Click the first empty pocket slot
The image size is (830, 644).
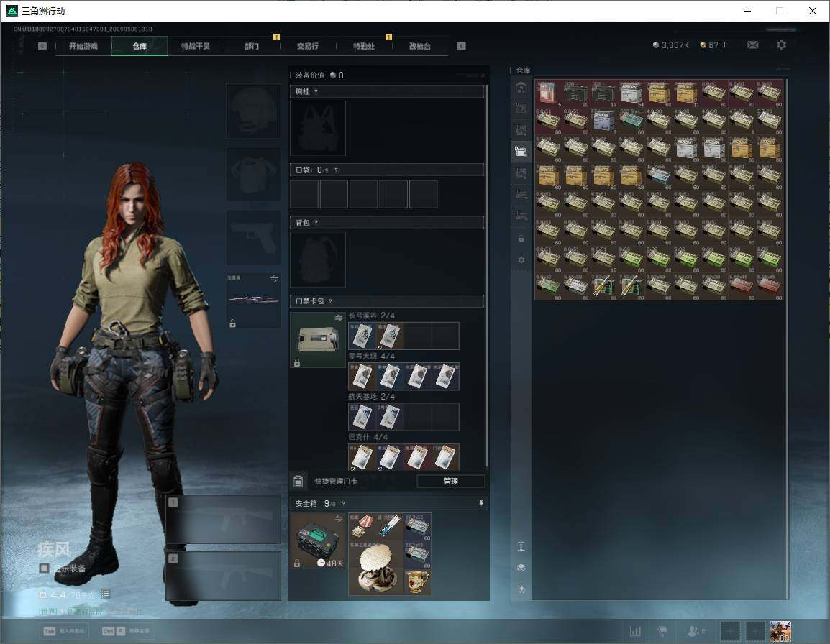click(x=304, y=193)
